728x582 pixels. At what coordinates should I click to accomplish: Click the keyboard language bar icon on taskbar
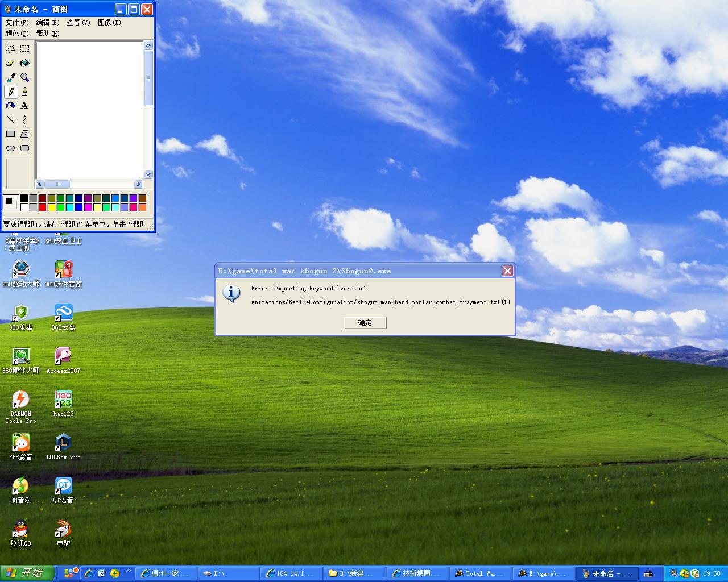click(x=648, y=574)
